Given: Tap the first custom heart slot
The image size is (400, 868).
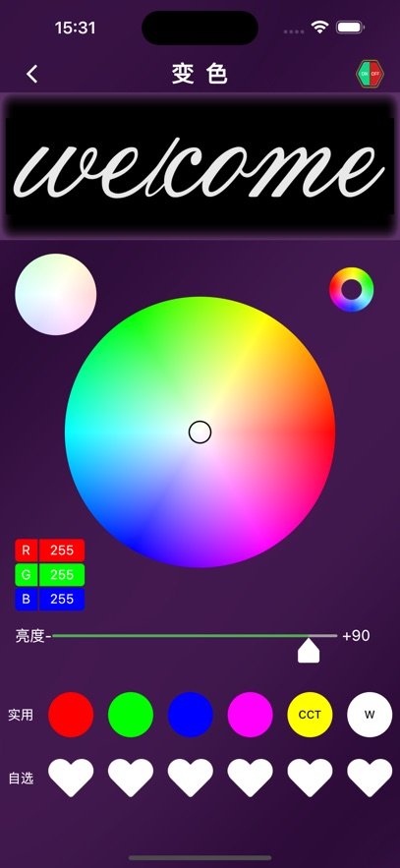Looking at the screenshot, I should click(x=71, y=778).
